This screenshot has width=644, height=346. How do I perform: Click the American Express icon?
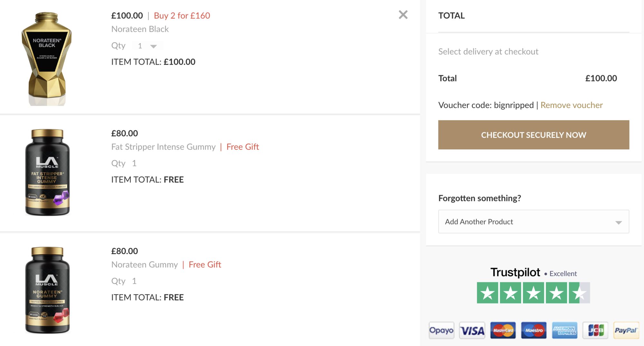click(x=564, y=330)
